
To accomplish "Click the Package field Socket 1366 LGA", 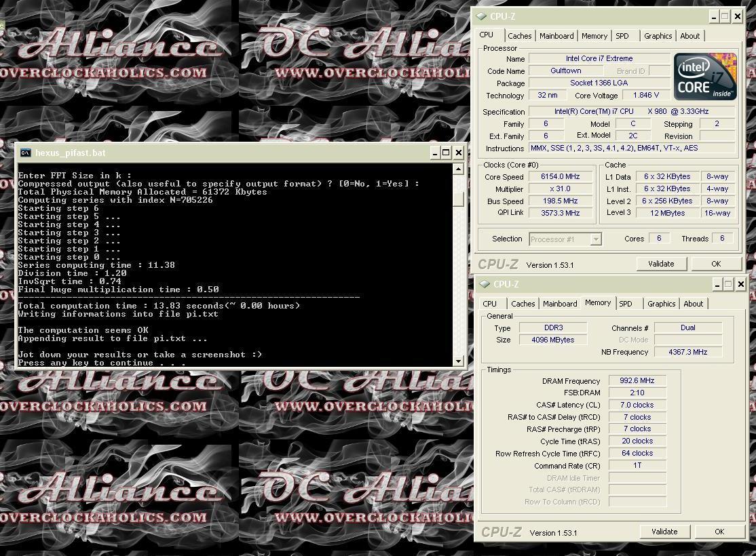I will coord(599,83).
